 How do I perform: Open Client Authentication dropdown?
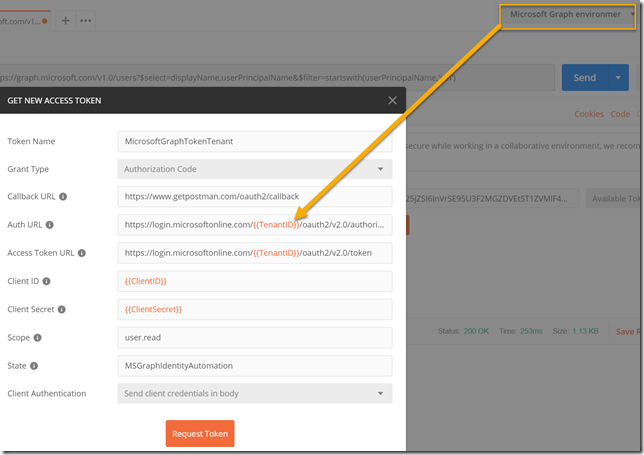point(255,393)
